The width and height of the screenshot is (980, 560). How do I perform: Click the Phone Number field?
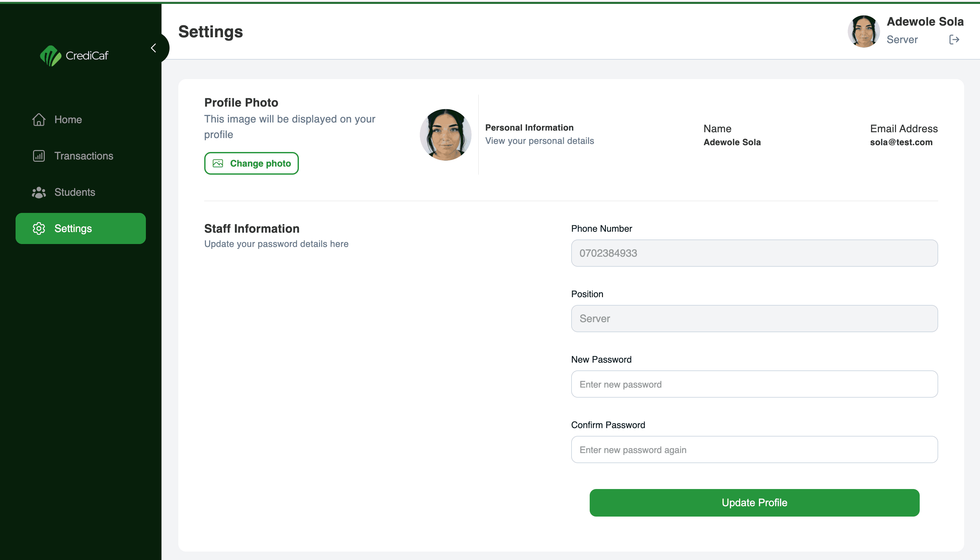pyautogui.click(x=754, y=253)
